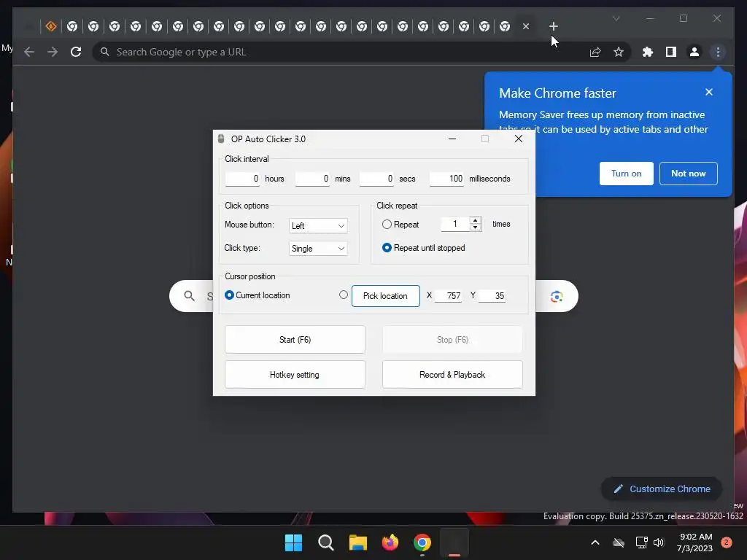Reload the page in Chrome
The image size is (747, 560).
(x=76, y=52)
